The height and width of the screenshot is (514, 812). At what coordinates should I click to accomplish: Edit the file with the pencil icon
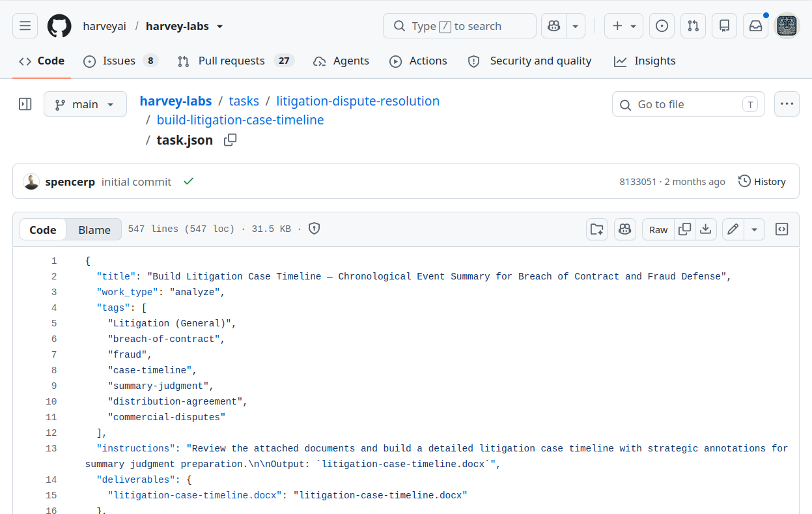[733, 229]
